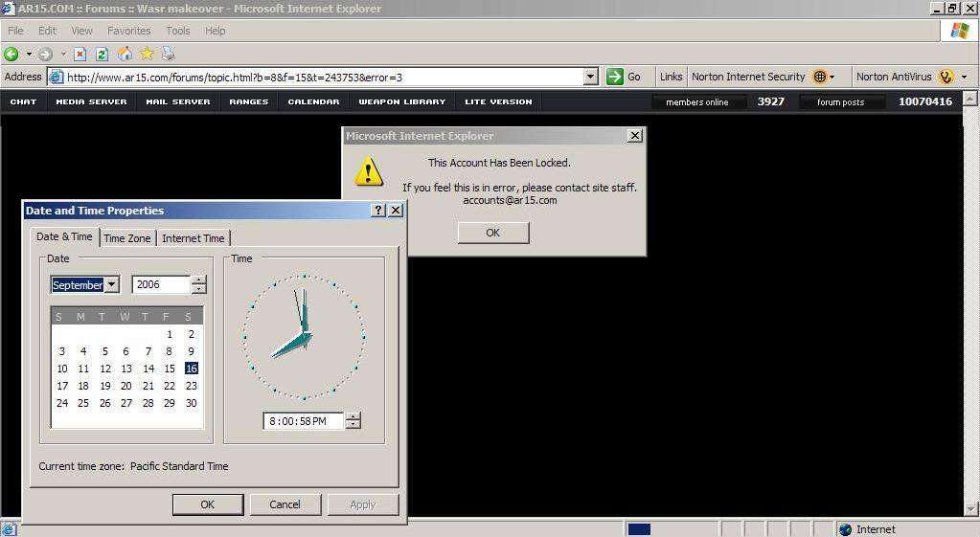Image resolution: width=980 pixels, height=537 pixels.
Task: Open the WEAPON LIBRARY link
Action: pos(402,101)
